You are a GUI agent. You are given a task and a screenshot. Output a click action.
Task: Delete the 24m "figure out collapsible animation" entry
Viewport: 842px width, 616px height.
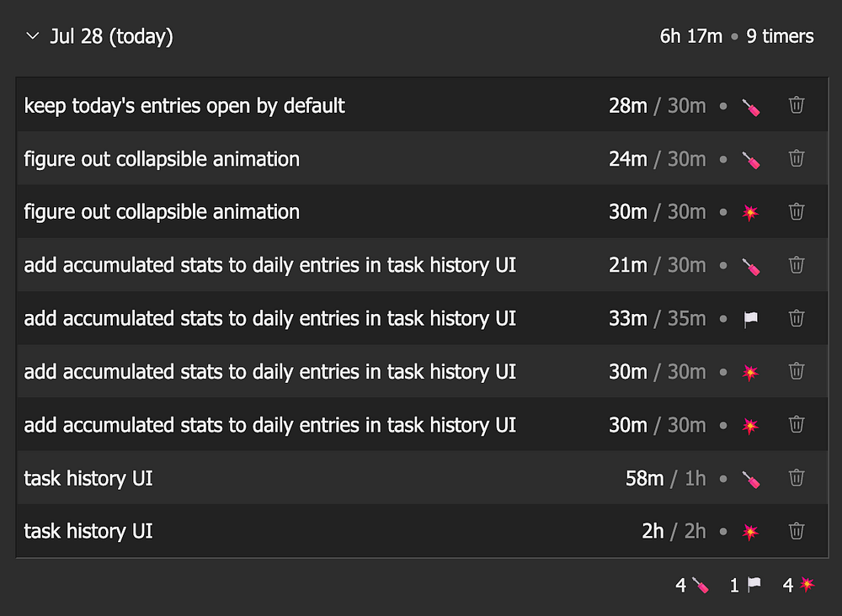(797, 158)
